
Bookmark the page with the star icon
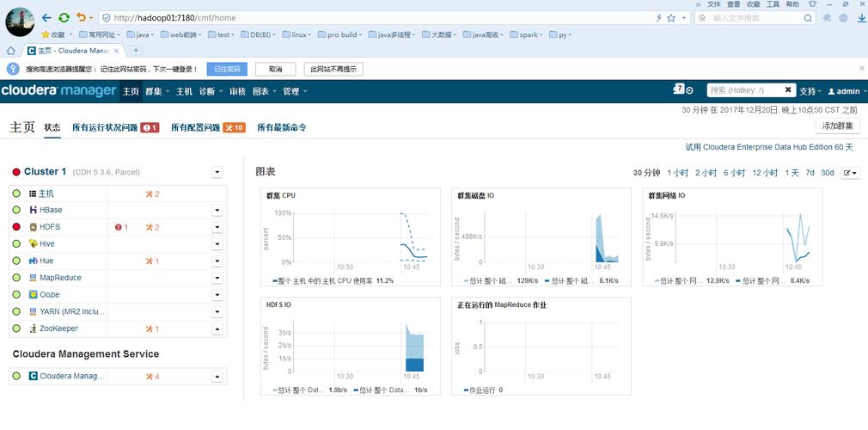[x=671, y=18]
